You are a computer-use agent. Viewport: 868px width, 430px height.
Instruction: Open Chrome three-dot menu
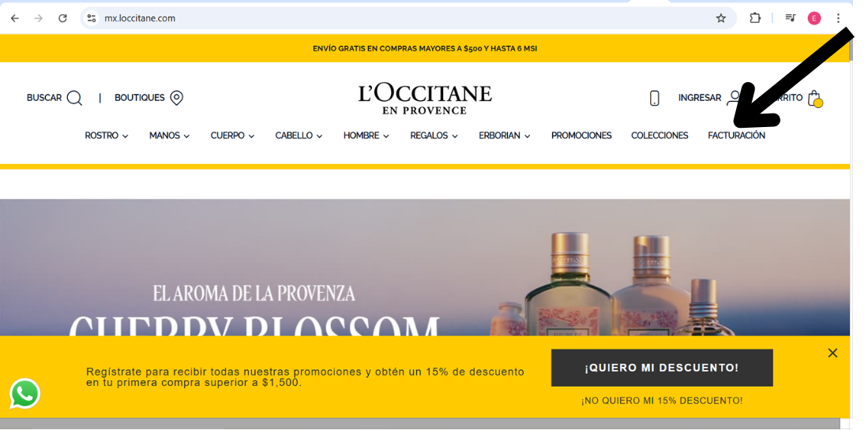click(838, 18)
